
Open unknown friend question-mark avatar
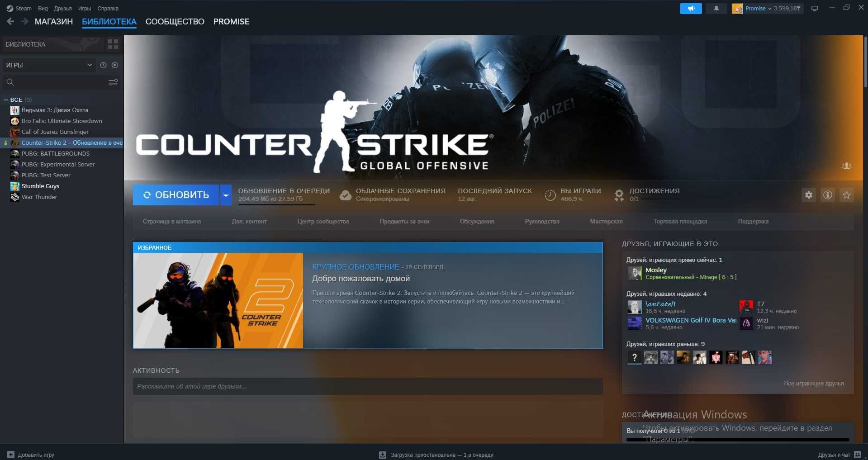(x=634, y=357)
